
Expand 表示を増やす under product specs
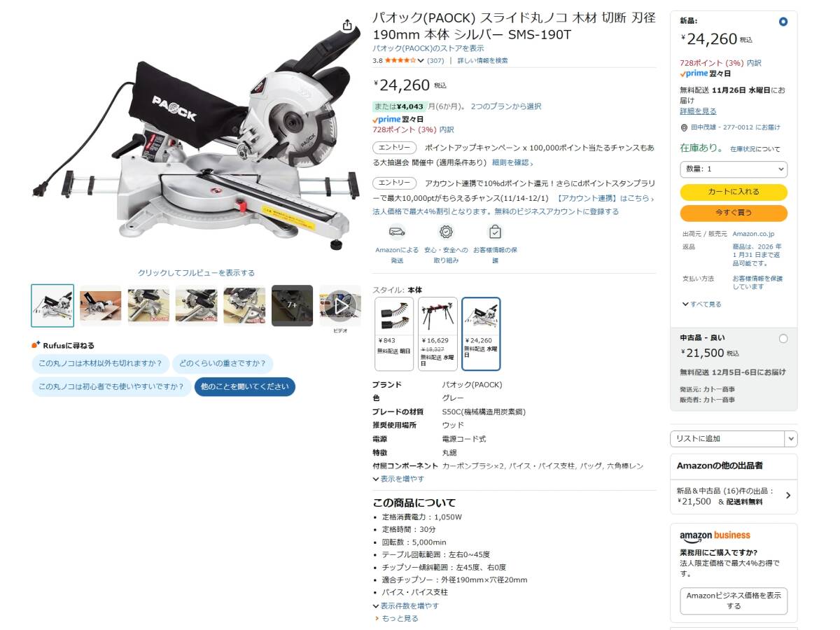(x=398, y=479)
